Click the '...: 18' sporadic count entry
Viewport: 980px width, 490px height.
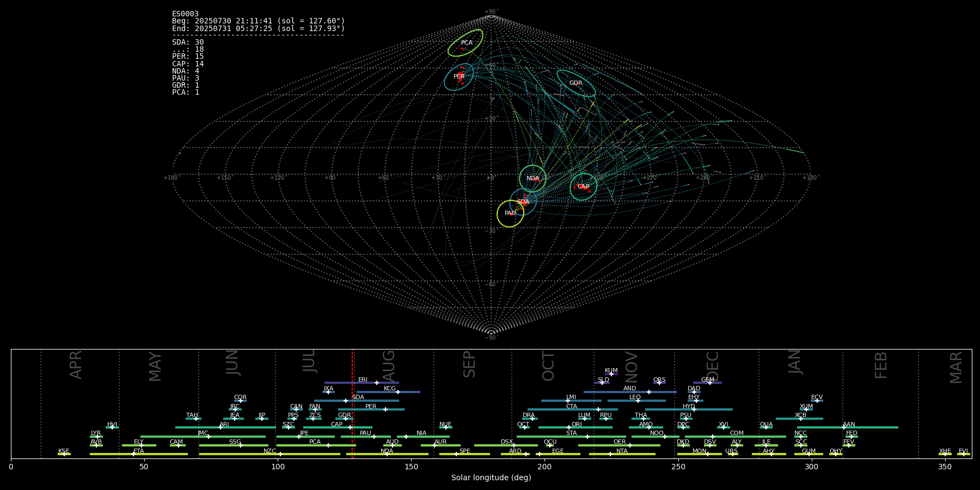click(188, 50)
